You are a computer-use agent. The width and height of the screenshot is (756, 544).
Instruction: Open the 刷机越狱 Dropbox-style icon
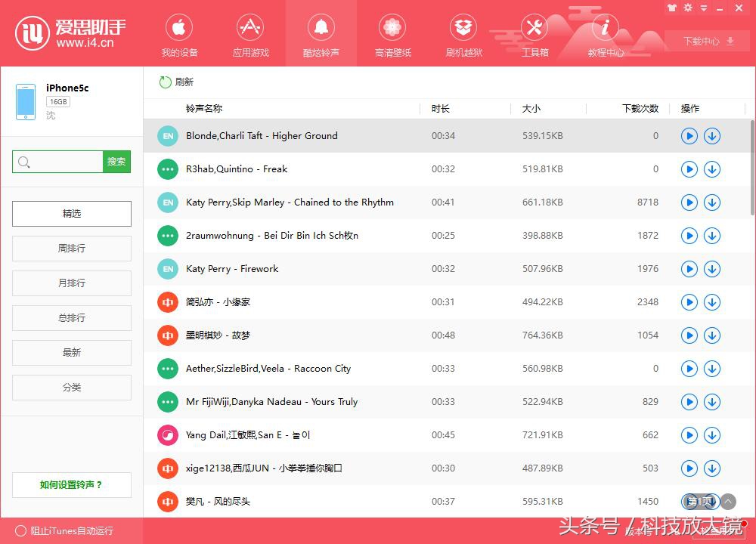coord(463,29)
